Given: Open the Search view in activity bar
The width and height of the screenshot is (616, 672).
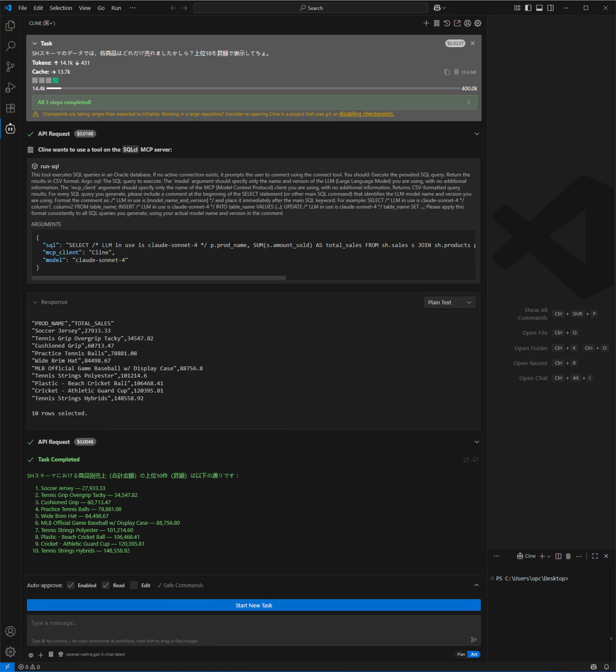Looking at the screenshot, I should tap(10, 46).
